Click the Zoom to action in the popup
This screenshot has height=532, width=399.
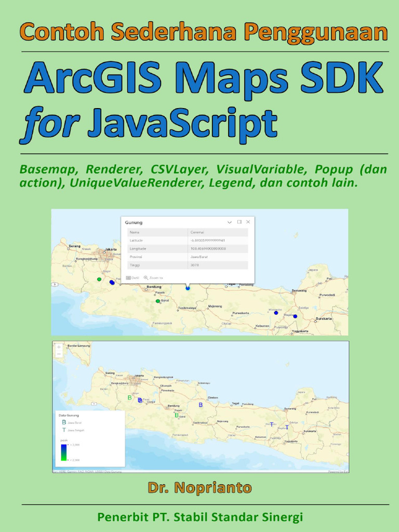tap(153, 278)
